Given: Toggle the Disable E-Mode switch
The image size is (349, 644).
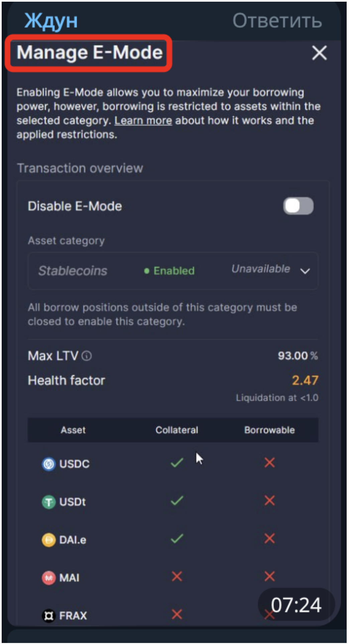Looking at the screenshot, I should pos(298,206).
